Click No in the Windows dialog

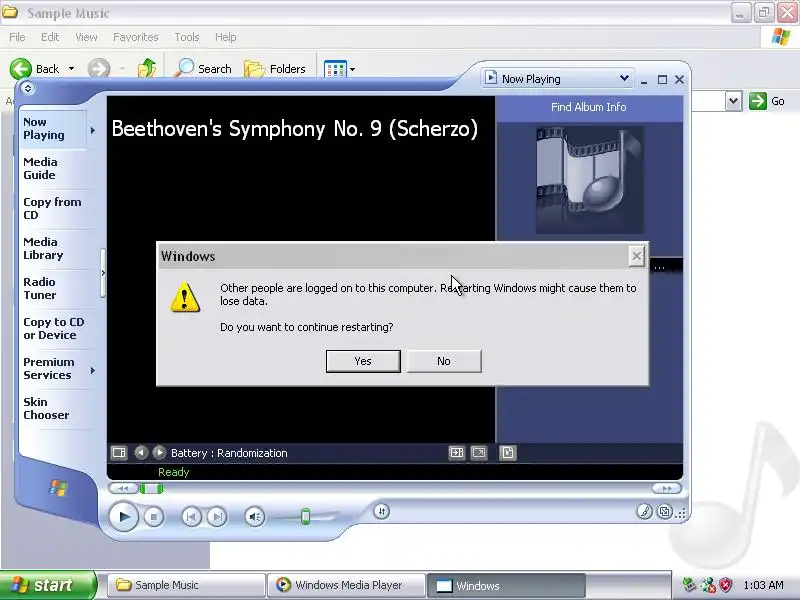point(444,361)
